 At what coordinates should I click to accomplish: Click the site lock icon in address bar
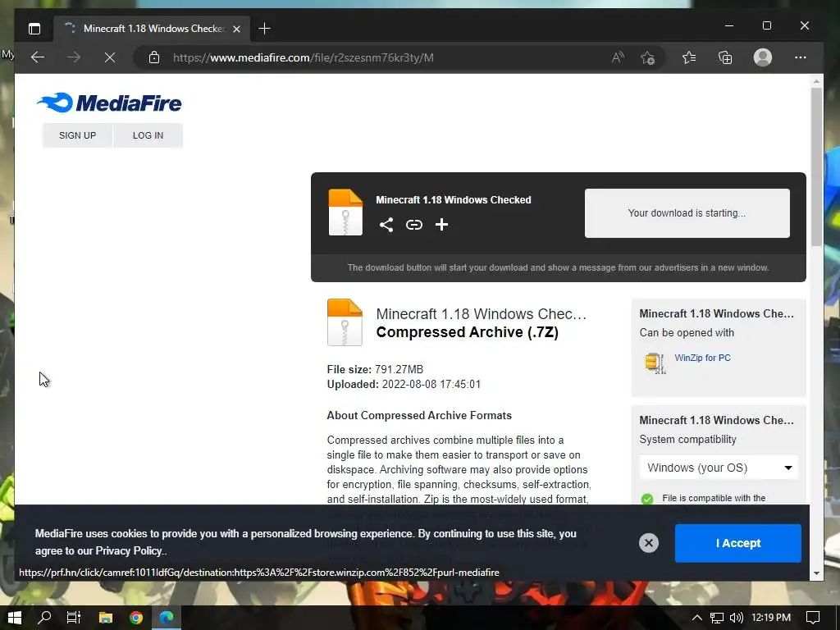coord(154,57)
